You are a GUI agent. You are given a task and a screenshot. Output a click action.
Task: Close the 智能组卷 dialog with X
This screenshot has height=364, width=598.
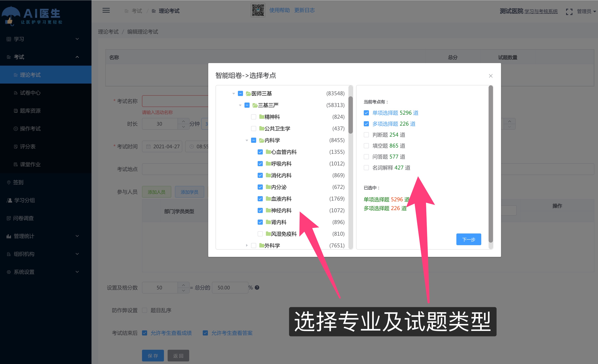click(490, 76)
